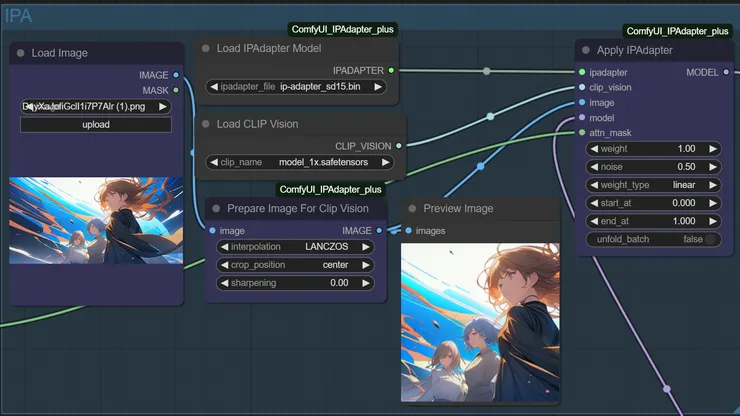Select the Apply IPAdapter node title
The height and width of the screenshot is (416, 740).
point(634,50)
